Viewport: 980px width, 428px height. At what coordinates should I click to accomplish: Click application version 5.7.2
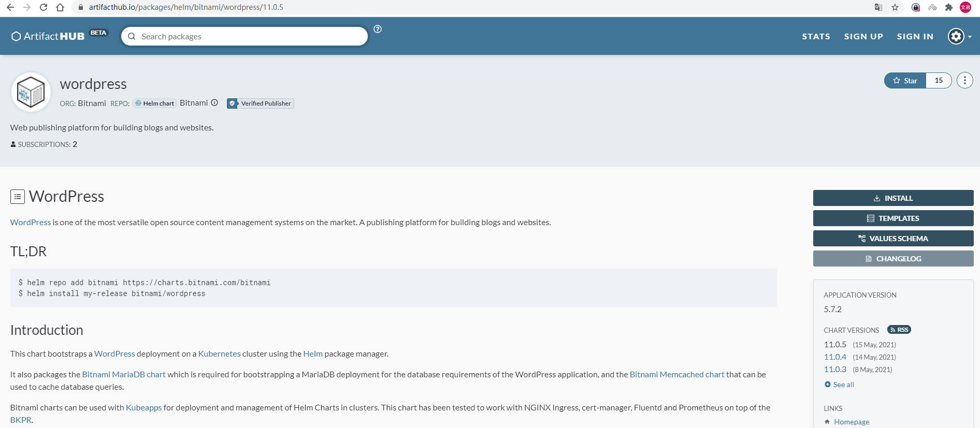click(x=833, y=309)
